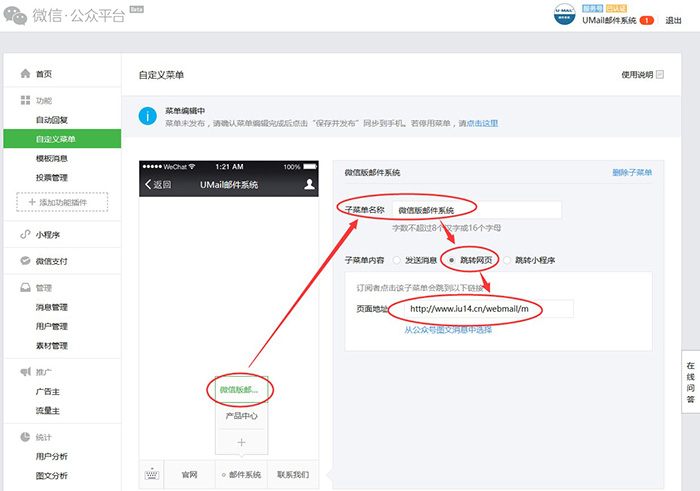Click the 删除子菜单 link
Screen dimensions: 700x491
(x=632, y=173)
